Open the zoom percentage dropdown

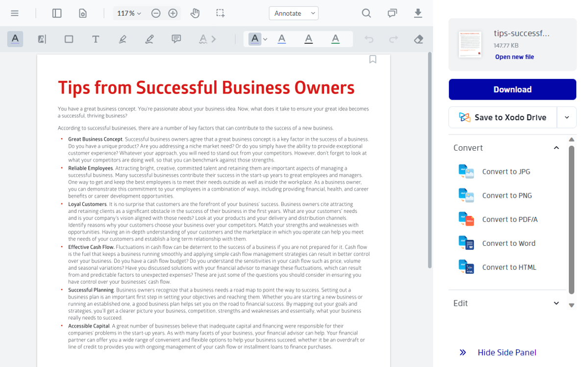click(x=129, y=13)
